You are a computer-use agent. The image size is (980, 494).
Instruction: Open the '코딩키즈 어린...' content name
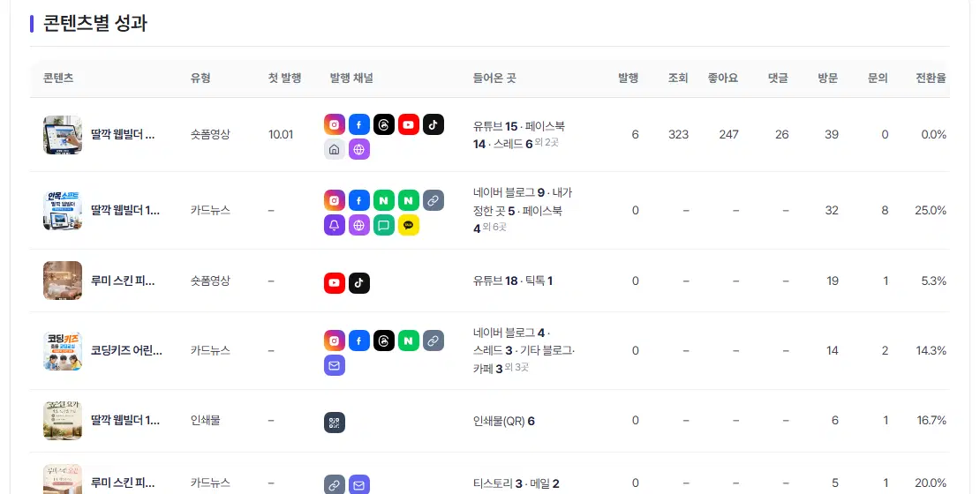click(126, 350)
